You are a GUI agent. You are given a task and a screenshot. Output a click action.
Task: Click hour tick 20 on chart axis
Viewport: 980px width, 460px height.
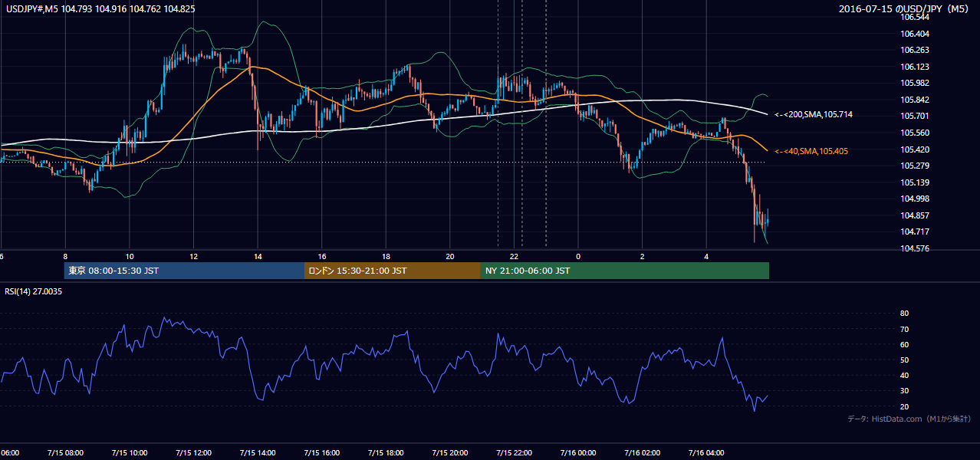(450, 257)
